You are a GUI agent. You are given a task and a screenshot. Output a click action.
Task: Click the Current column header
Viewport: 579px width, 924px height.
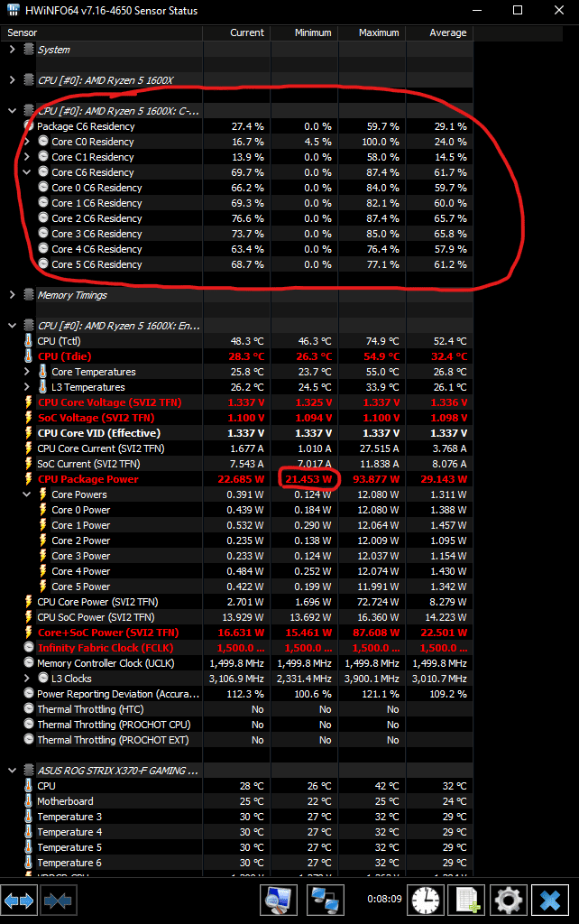(237, 32)
